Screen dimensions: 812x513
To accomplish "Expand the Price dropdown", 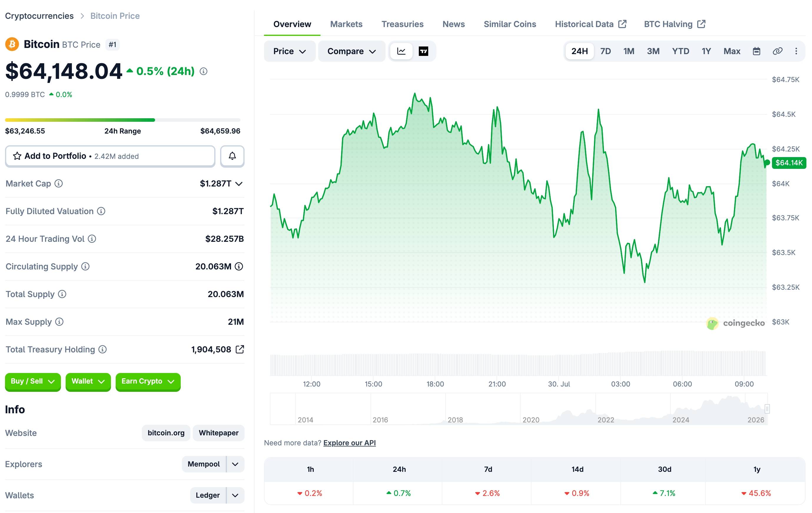I will coord(289,51).
